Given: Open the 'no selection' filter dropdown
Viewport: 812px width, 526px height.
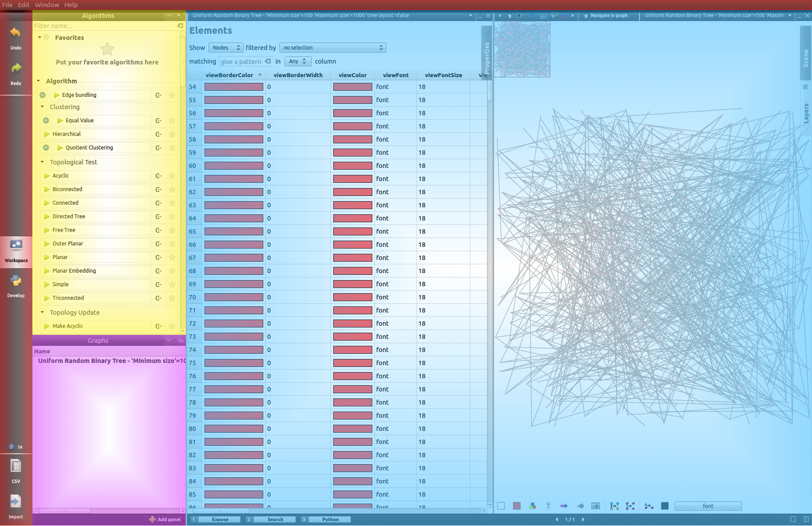Looking at the screenshot, I should pos(332,48).
